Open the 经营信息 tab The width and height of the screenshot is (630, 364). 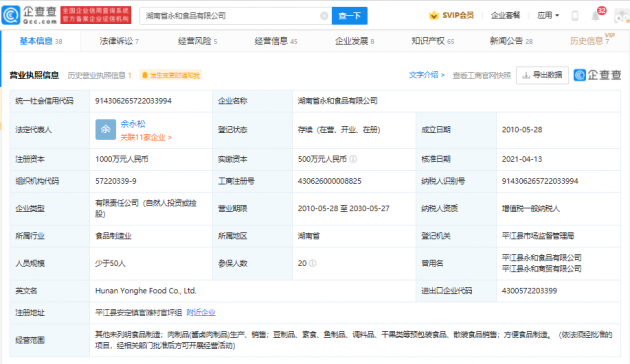[x=276, y=41]
